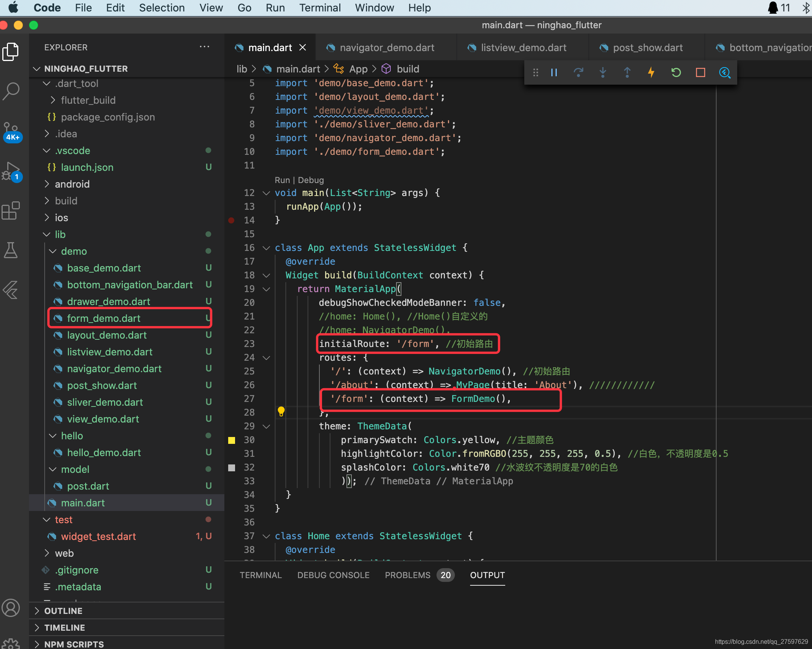Expand the NPM SCRIPTS section
Image resolution: width=812 pixels, height=649 pixels.
[37, 644]
